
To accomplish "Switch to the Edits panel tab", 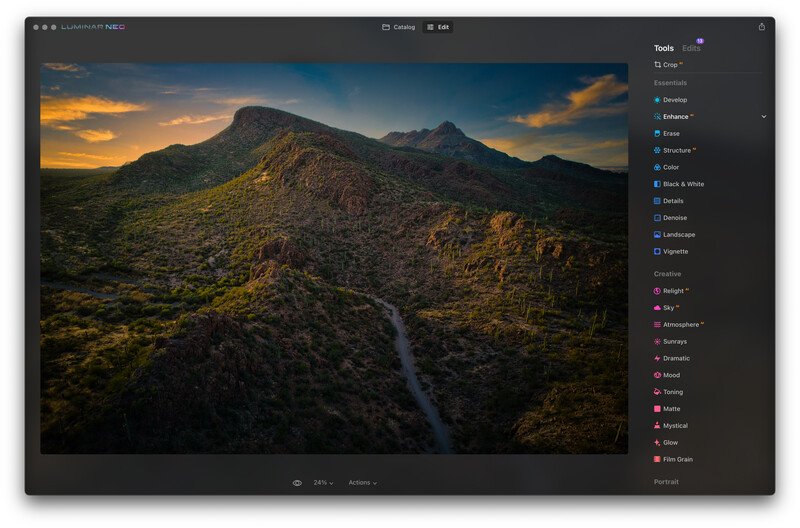I will (x=691, y=48).
